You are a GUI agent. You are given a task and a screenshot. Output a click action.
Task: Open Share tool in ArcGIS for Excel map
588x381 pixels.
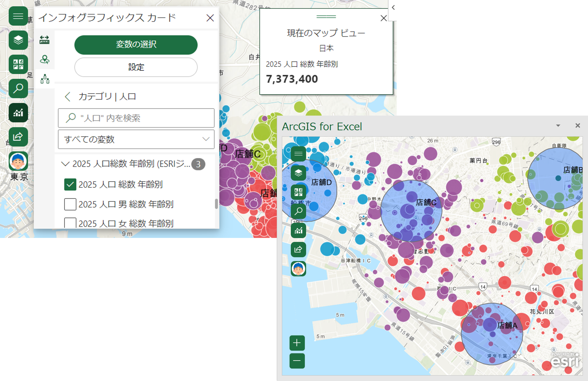(x=298, y=250)
